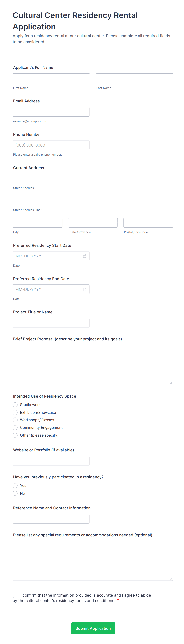
Task: Click inside the Brief Project Proposal textarea
Action: coord(93,365)
